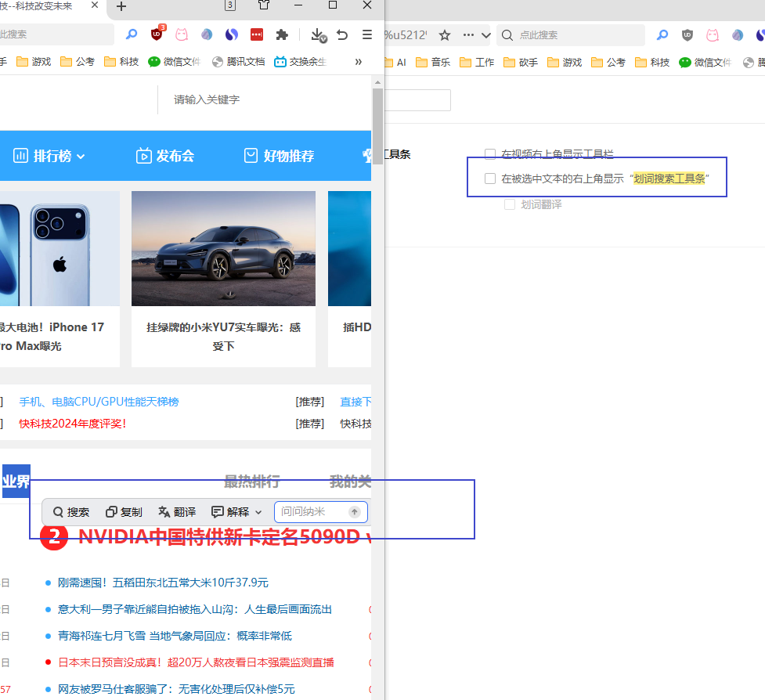This screenshot has width=765, height=700.
Task: Open 腾讯文档 bookmark in left window
Action: coord(238,62)
